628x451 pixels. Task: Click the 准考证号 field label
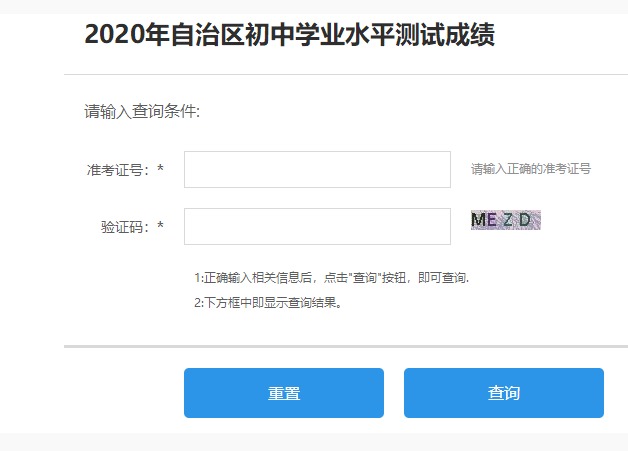[117, 170]
